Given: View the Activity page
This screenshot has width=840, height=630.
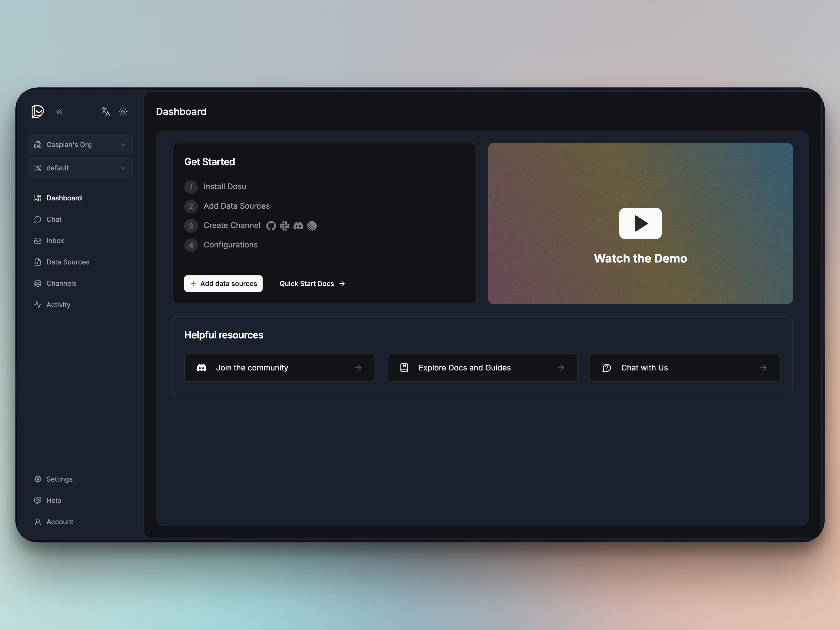Looking at the screenshot, I should (58, 304).
